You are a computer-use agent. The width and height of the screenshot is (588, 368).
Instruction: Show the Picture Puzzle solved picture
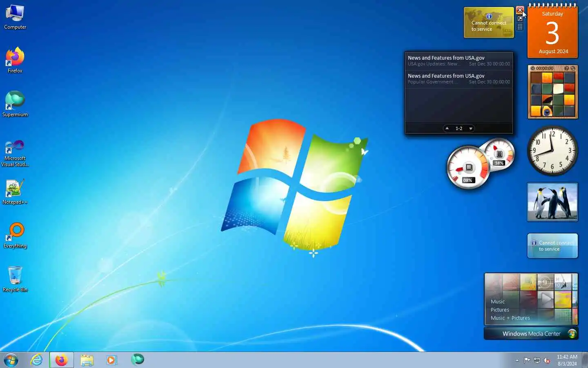567,68
